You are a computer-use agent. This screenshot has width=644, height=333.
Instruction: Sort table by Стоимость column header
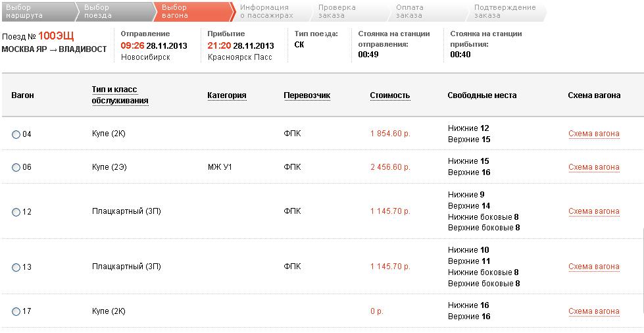pos(389,95)
